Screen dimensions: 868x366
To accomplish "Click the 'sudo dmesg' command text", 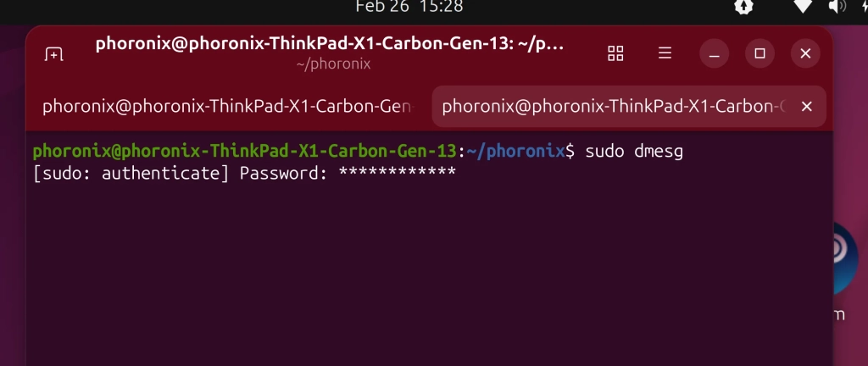I will tap(634, 152).
